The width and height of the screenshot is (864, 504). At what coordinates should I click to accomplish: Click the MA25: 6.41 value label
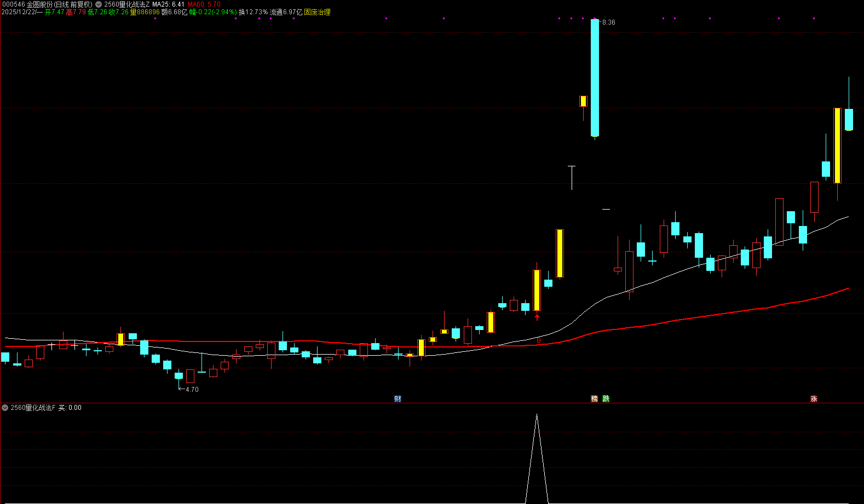click(x=168, y=4)
